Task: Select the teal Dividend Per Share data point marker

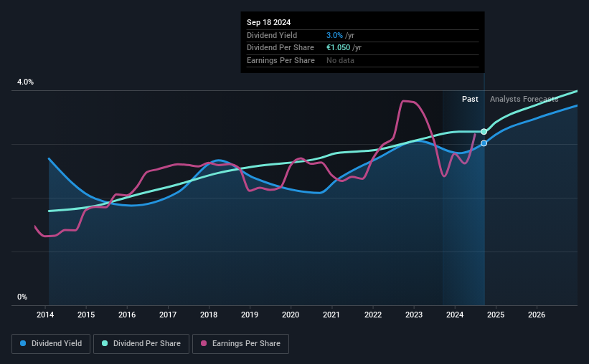Action: click(x=484, y=132)
